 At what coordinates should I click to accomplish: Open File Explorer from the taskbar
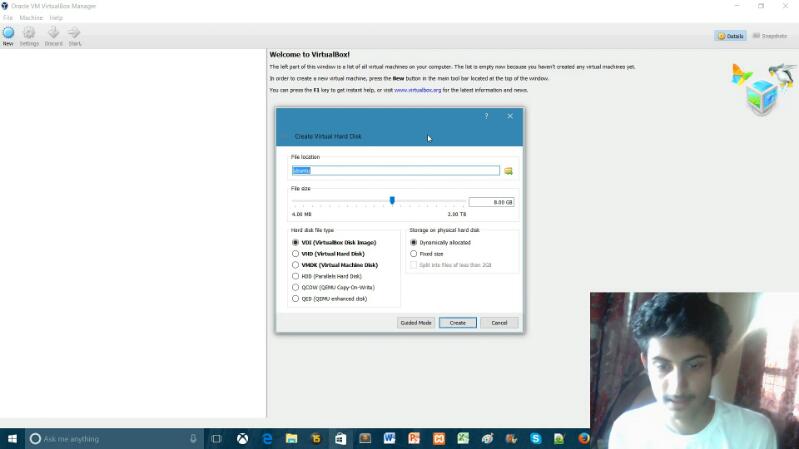coord(291,439)
